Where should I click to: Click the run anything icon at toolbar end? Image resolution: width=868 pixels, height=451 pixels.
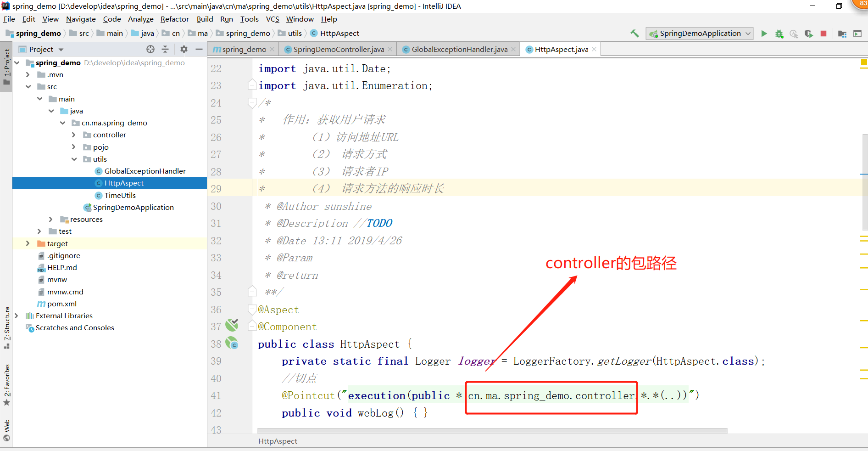pyautogui.click(x=857, y=34)
